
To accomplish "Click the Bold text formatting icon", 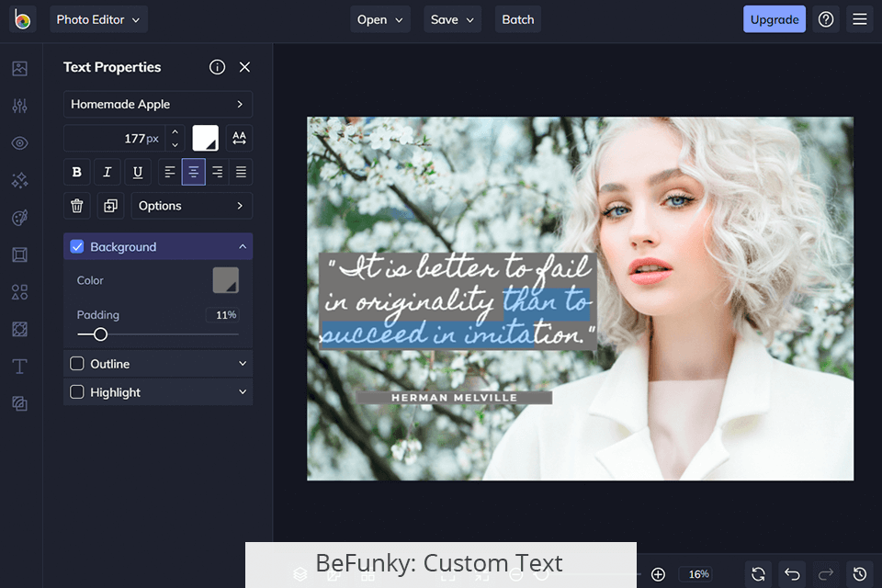I will 77,172.
